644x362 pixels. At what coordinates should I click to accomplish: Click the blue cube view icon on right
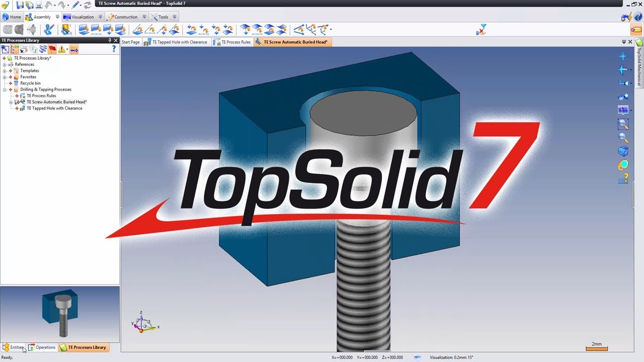coord(623,151)
